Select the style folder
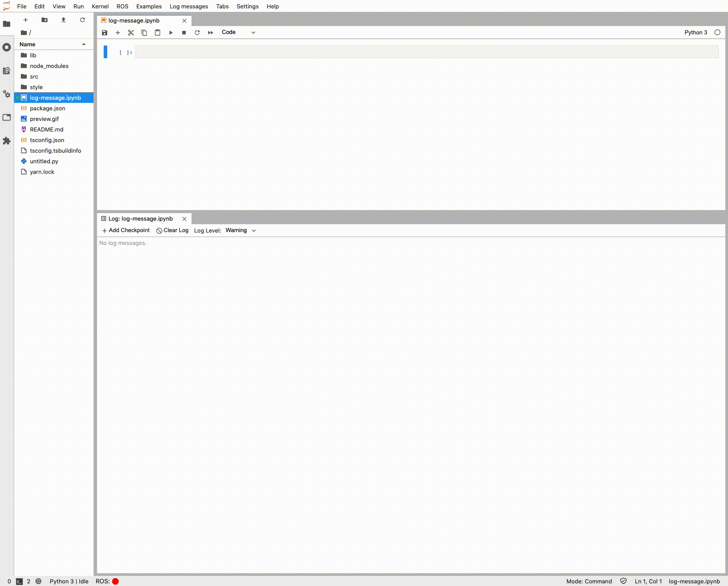The height and width of the screenshot is (586, 728). (x=54, y=87)
